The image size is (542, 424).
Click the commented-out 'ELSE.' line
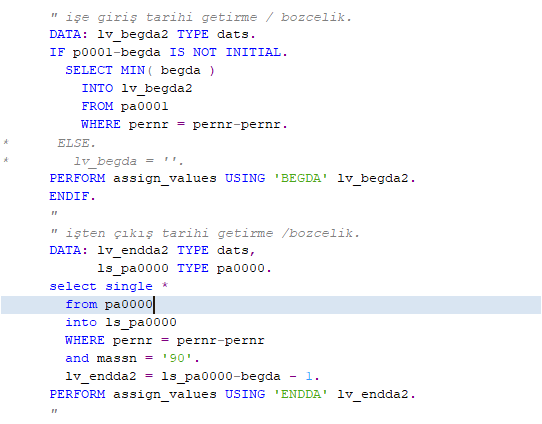[76, 143]
